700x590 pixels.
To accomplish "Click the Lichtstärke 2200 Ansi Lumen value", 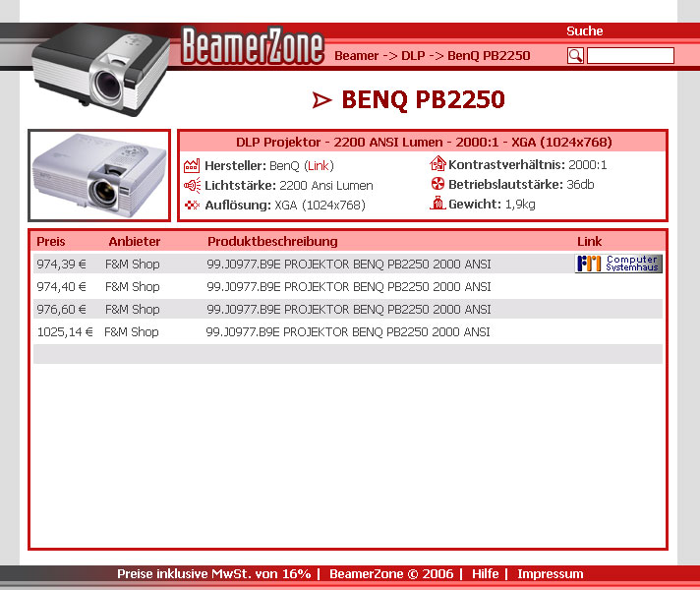I will 325,185.
